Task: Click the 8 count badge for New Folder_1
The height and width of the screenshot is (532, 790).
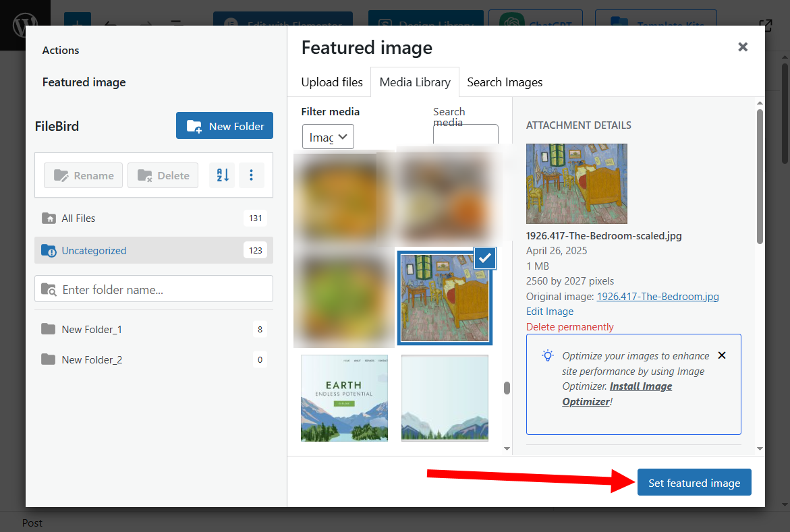Action: click(260, 330)
